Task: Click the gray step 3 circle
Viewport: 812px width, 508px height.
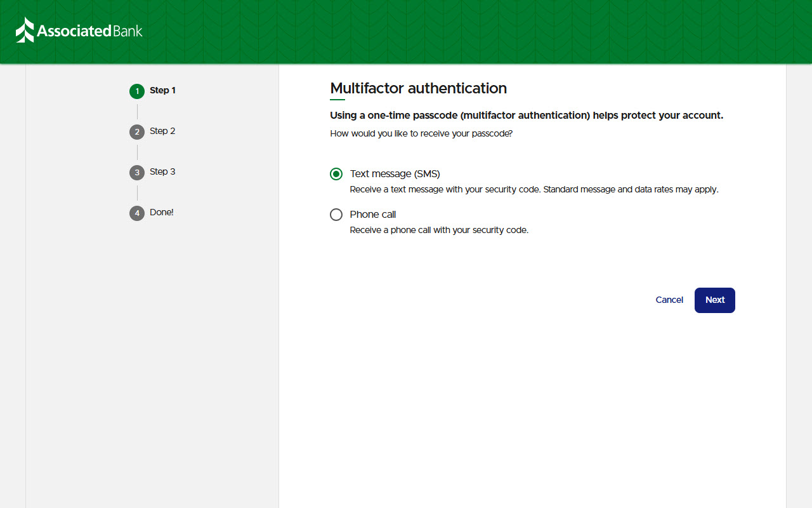Action: [137, 173]
